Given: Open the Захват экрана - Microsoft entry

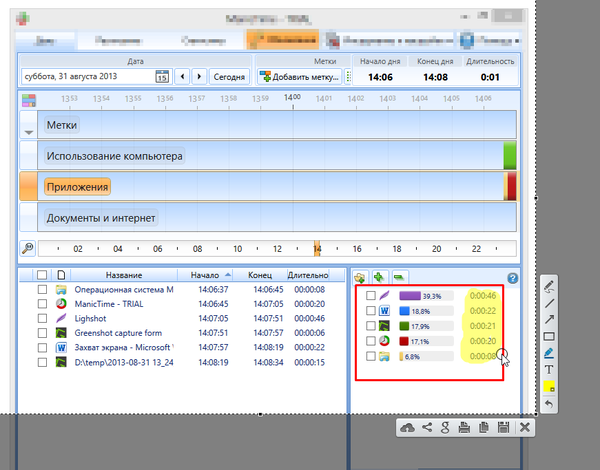Looking at the screenshot, I should pos(124,348).
